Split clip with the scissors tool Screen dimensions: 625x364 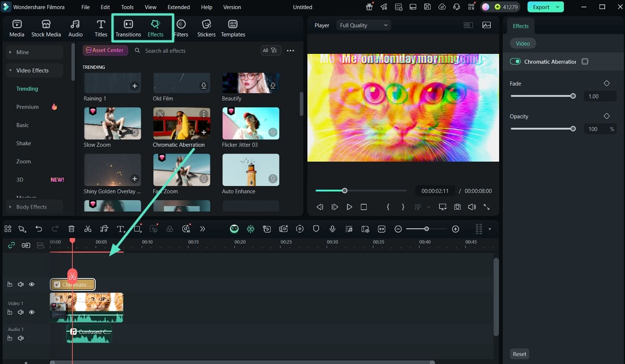point(87,229)
